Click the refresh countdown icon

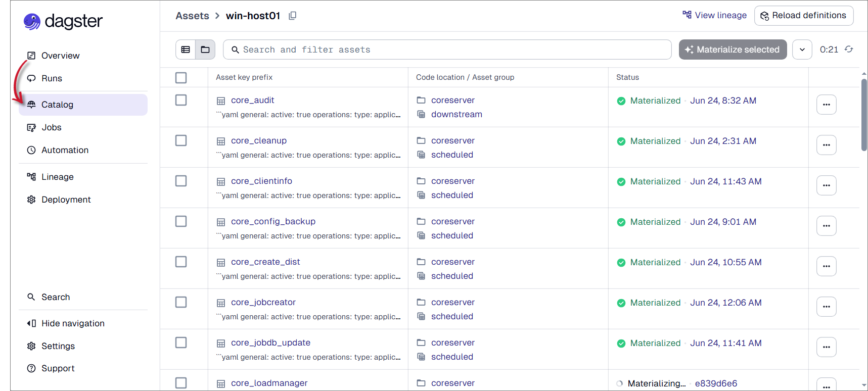[x=849, y=49]
